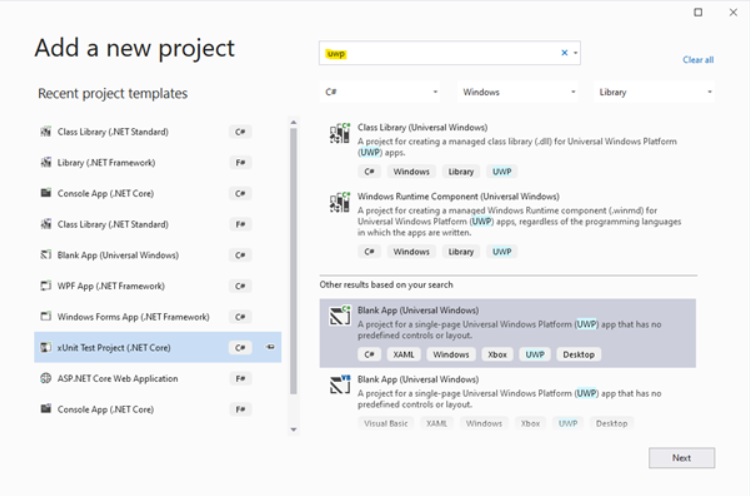Open the Library project type filter dropdown
The width and height of the screenshot is (750, 496).
point(654,92)
